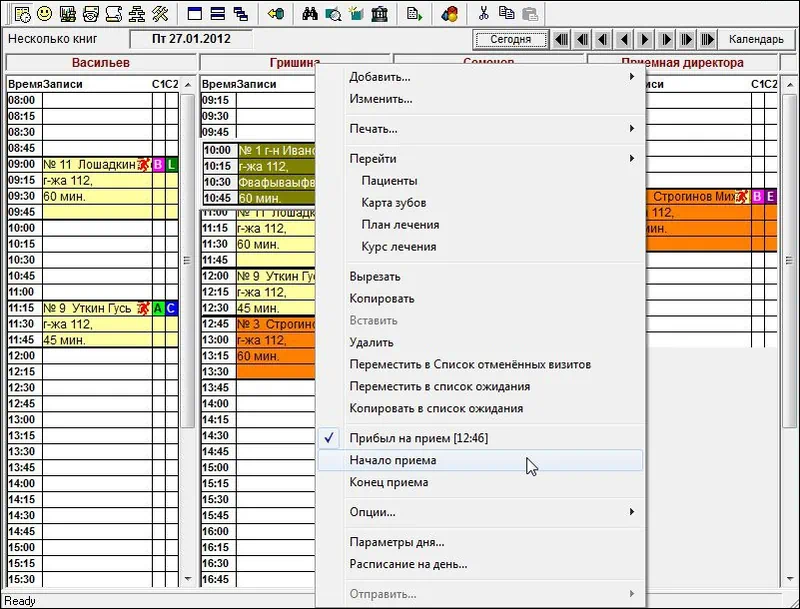The image size is (800, 609).
Task: Click the magenta 'B' tag on Лошадкин appointment
Action: [158, 164]
